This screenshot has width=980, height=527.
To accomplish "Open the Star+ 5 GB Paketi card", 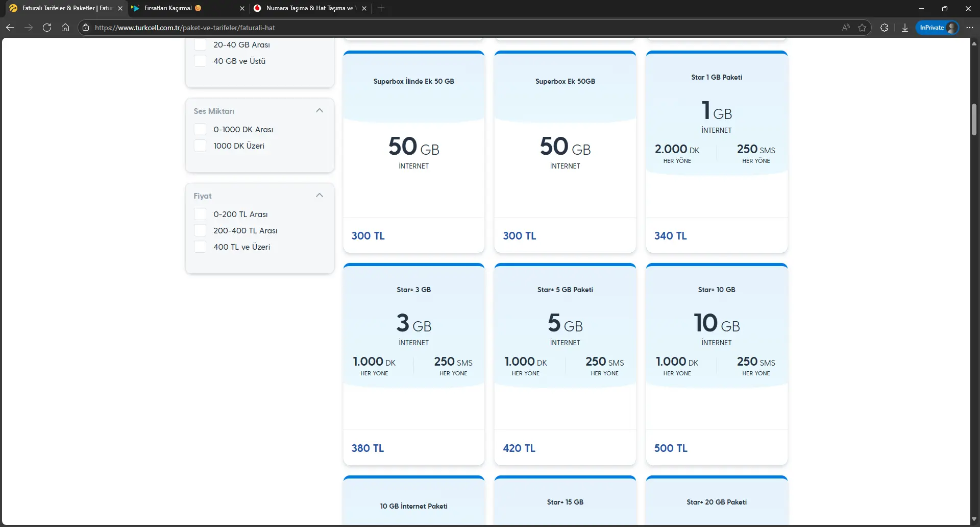I will 565,364.
